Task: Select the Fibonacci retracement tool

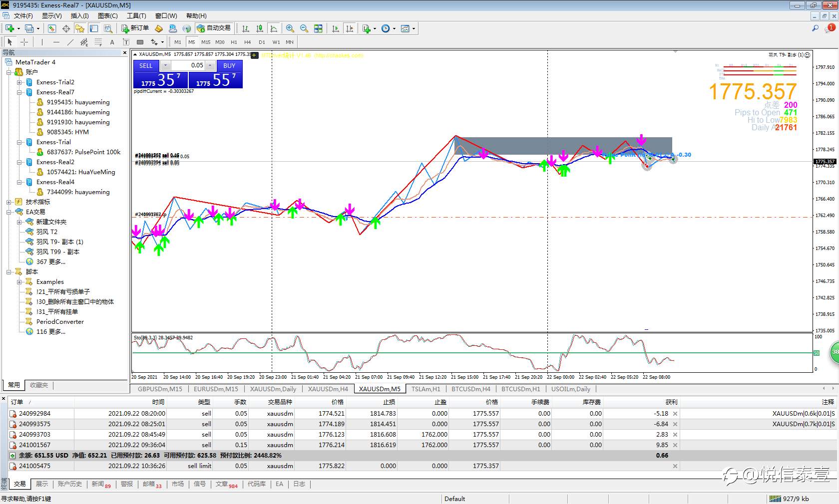Action: (98, 42)
